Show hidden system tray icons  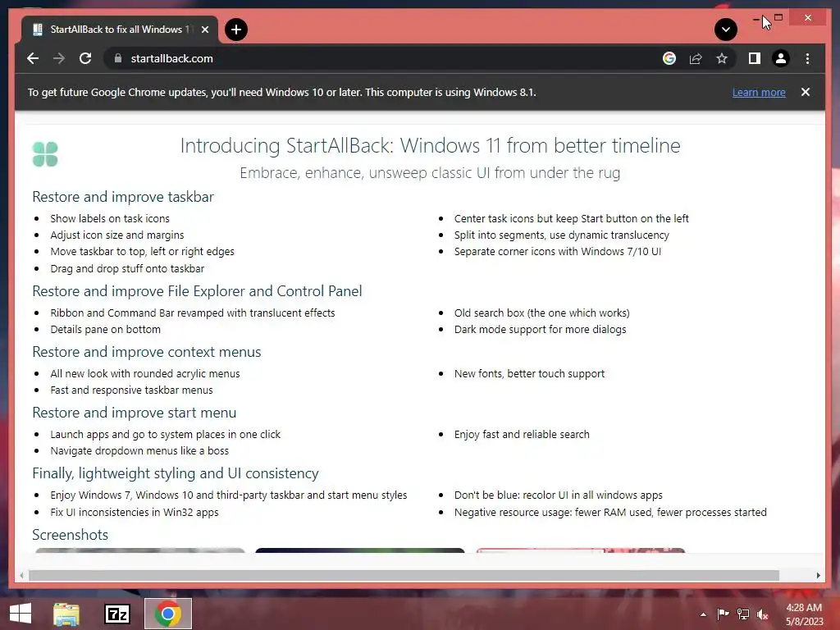click(x=703, y=614)
